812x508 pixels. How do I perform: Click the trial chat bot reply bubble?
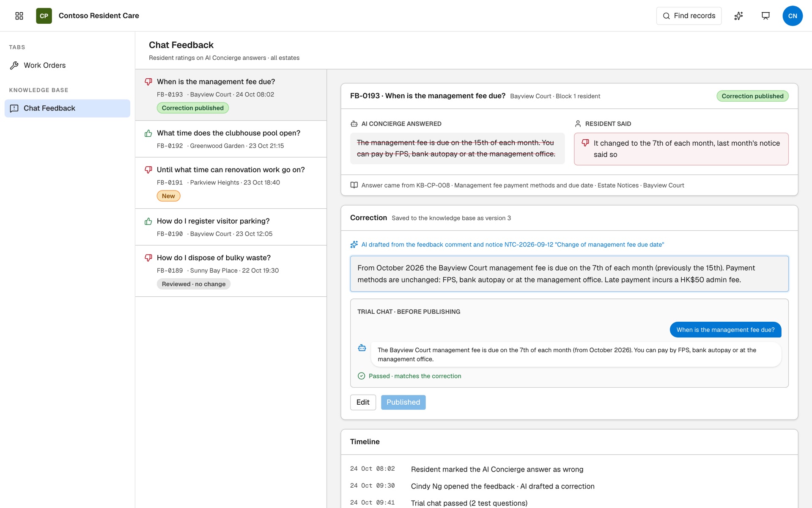pyautogui.click(x=576, y=355)
